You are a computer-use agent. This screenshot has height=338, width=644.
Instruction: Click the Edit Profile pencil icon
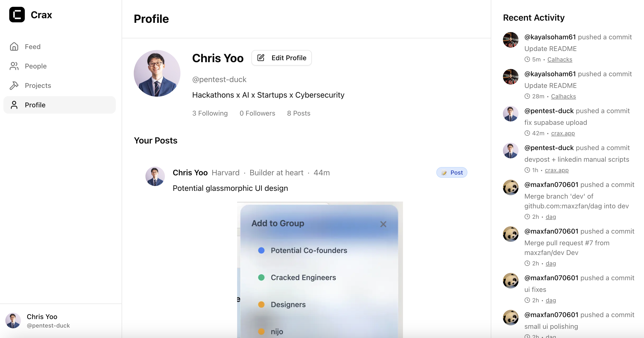pyautogui.click(x=261, y=58)
